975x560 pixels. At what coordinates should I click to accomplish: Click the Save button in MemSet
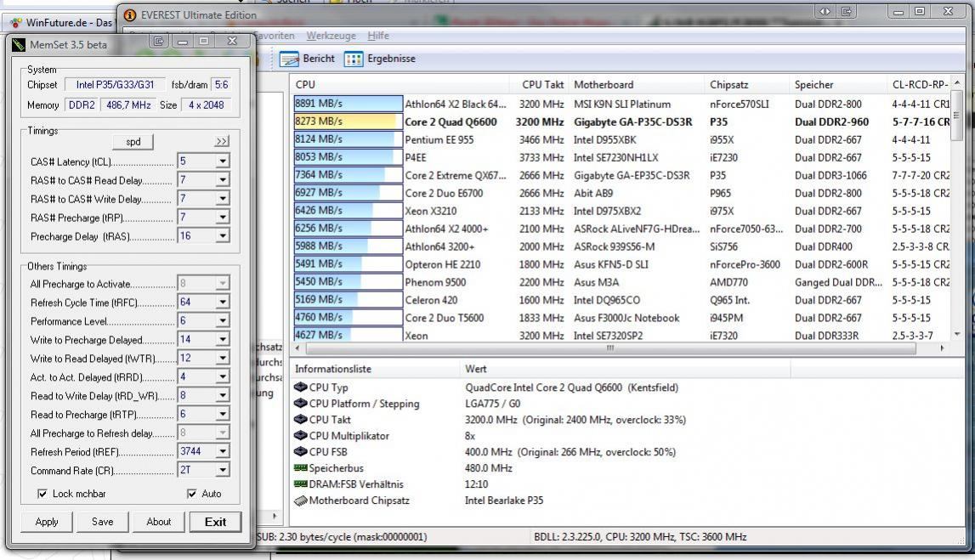pos(103,522)
